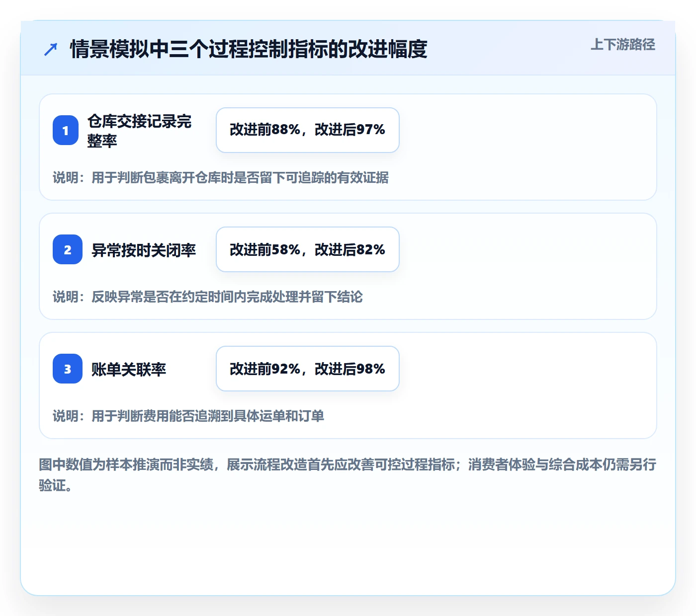Click the number 3 badge for 账单关联率
Image resolution: width=696 pixels, height=616 pixels.
[68, 369]
